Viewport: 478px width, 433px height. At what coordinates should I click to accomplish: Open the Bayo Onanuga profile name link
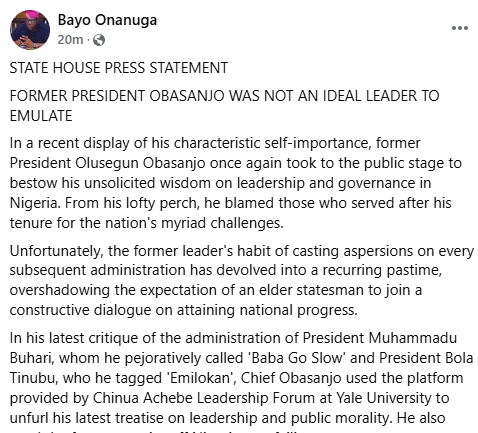107,20
